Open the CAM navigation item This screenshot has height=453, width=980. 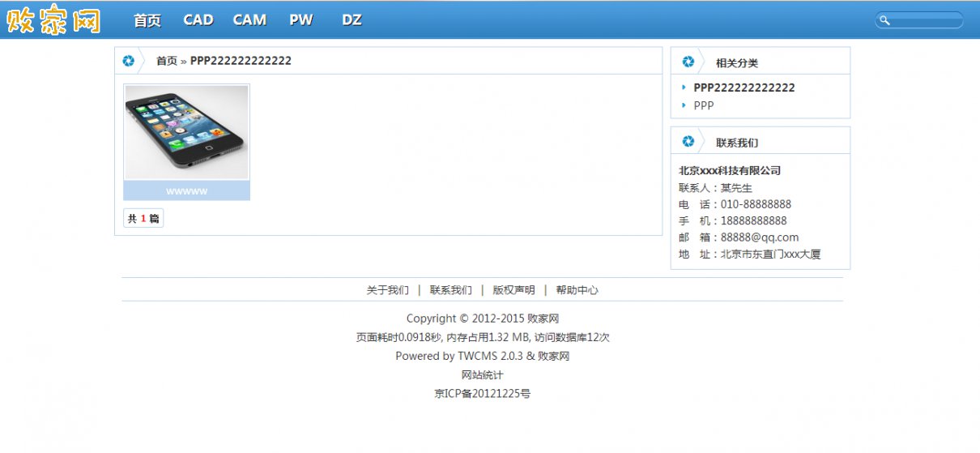249,20
